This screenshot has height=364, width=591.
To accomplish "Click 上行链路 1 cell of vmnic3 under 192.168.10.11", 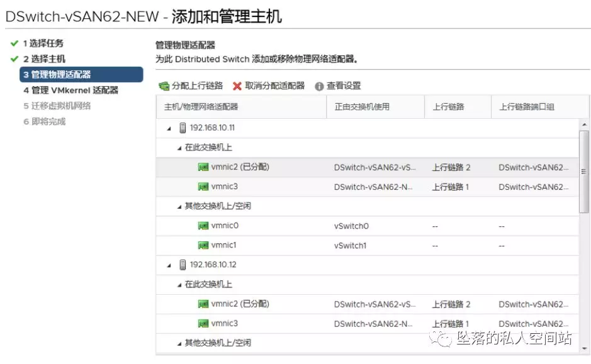I will coord(451,187).
